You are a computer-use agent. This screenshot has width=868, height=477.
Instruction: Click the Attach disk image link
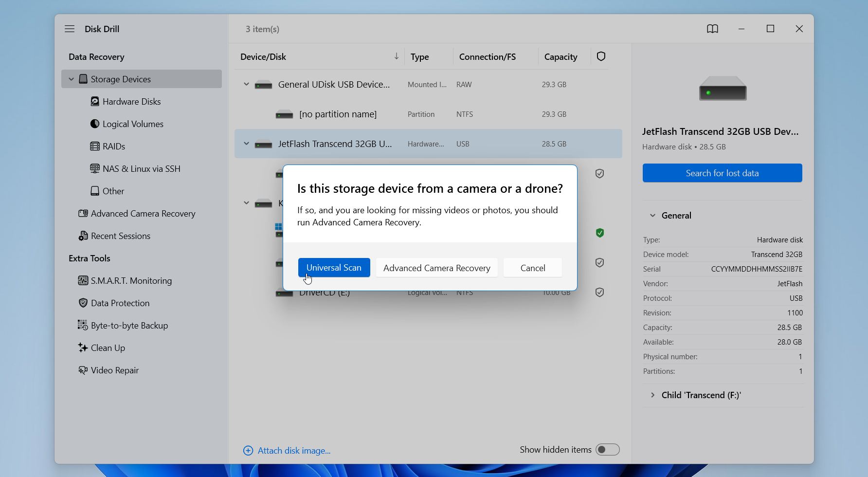point(294,451)
